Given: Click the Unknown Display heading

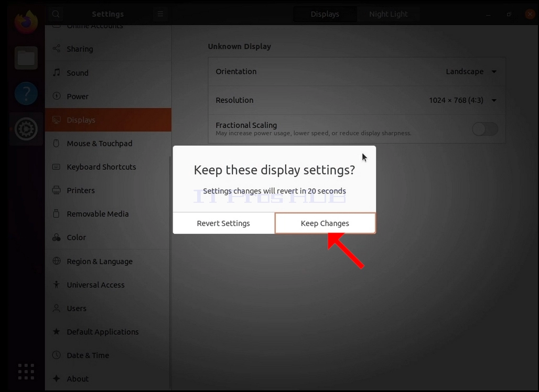Looking at the screenshot, I should [239, 47].
